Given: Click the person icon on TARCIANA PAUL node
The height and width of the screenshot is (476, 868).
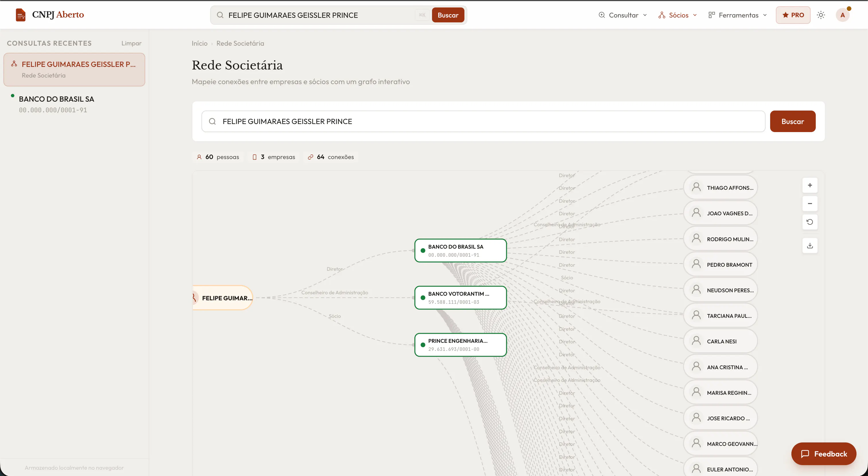Looking at the screenshot, I should tap(696, 315).
